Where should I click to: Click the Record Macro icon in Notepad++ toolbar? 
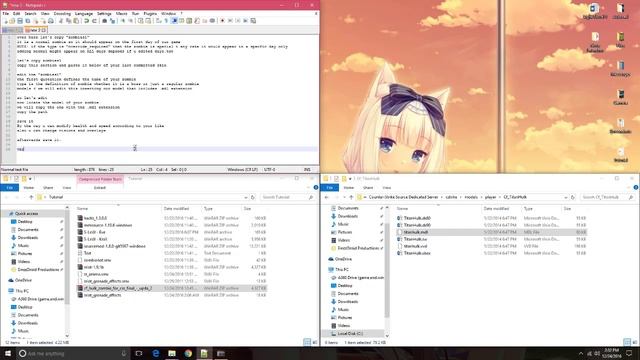coord(222,21)
